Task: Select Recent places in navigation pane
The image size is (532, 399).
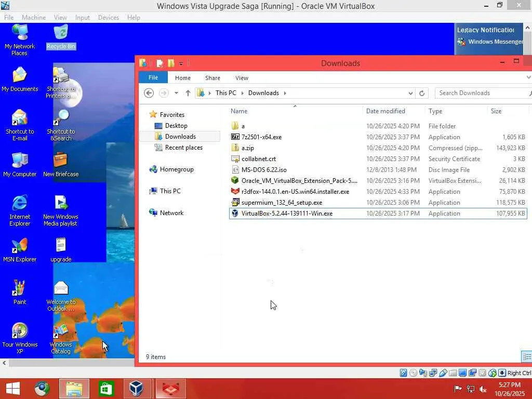Action: point(183,147)
